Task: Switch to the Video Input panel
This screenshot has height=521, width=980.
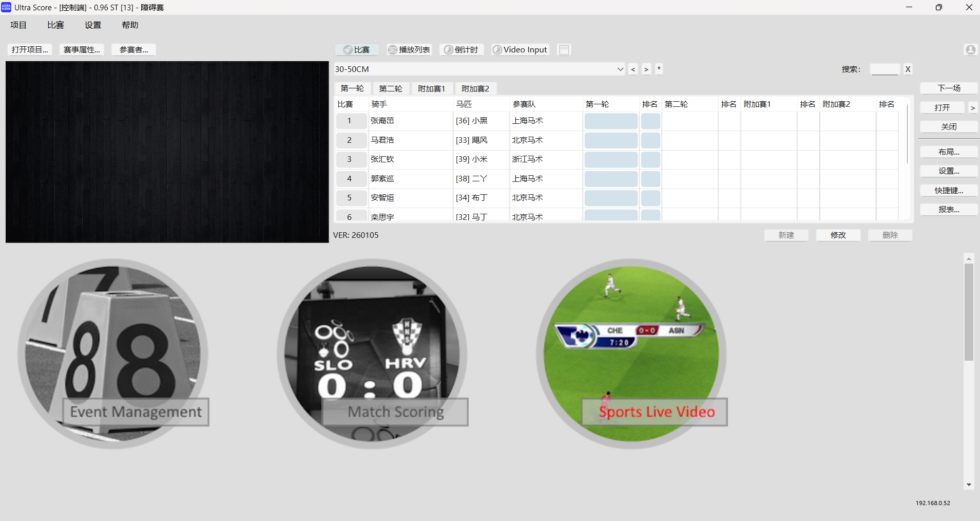Action: click(x=520, y=50)
